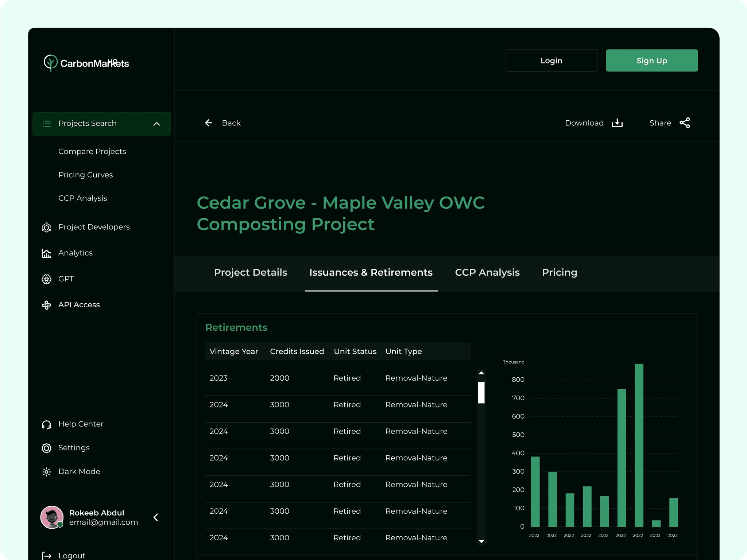The width and height of the screenshot is (747, 560).
Task: Click the retirements table scrollbar thumb
Action: pos(481,392)
